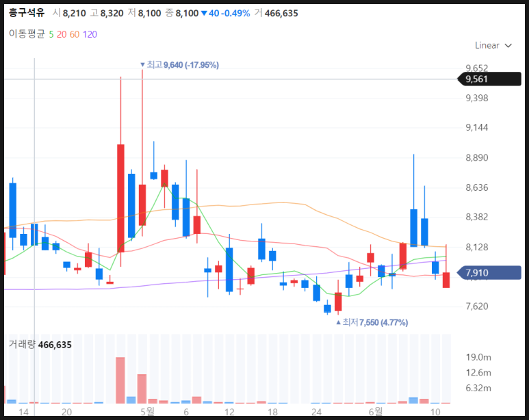The width and height of the screenshot is (529, 420).
Task: Click the largest red volume bar
Action: point(120,380)
